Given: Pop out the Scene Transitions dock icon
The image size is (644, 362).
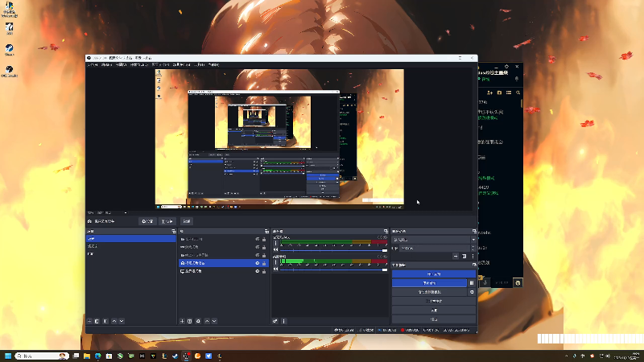Looking at the screenshot, I should point(474,232).
